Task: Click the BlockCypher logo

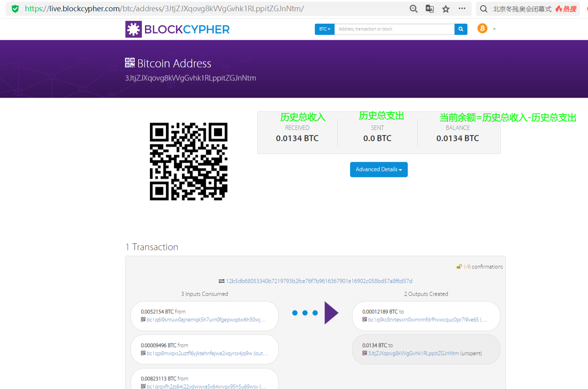Action: (177, 29)
